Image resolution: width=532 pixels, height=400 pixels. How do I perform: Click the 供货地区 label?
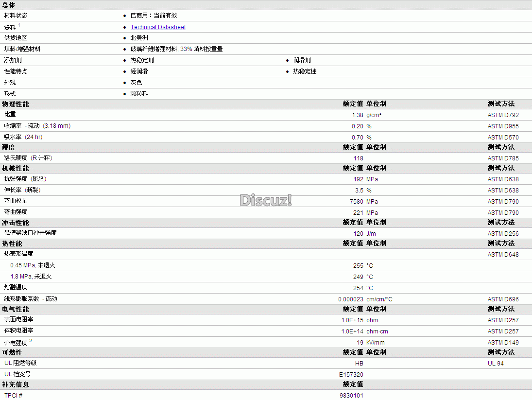[16, 38]
